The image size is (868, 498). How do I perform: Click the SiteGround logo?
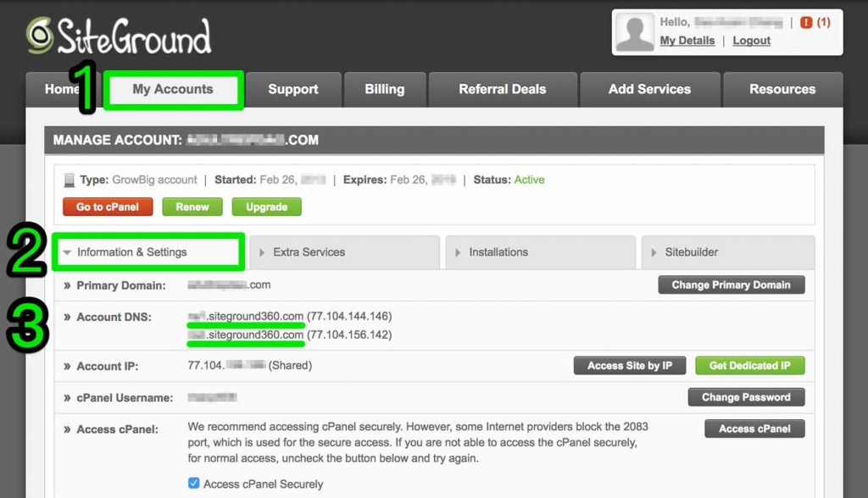119,36
